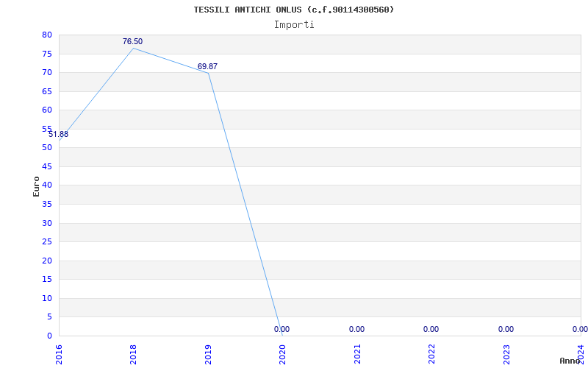Screen dimensions: 588x368
Task: Click the 40 tick on Euro axis
Action: point(47,185)
